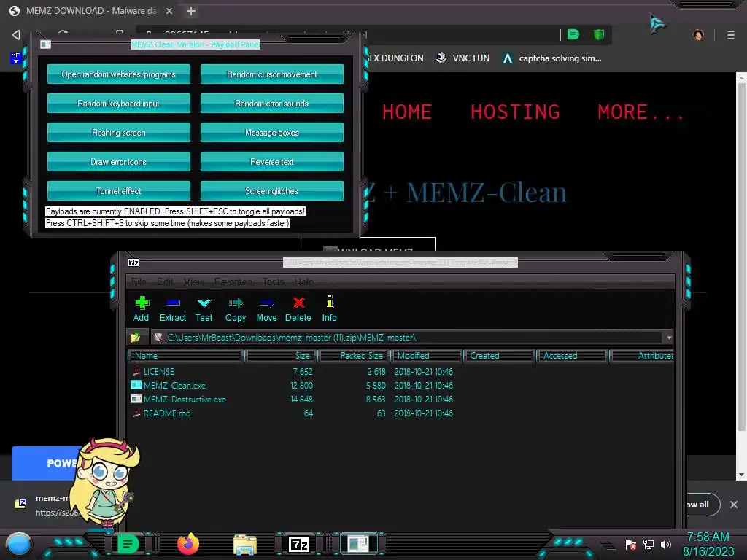The image size is (747, 560).
Task: Click the green shield icon in the browser toolbar
Action: pyautogui.click(x=599, y=34)
